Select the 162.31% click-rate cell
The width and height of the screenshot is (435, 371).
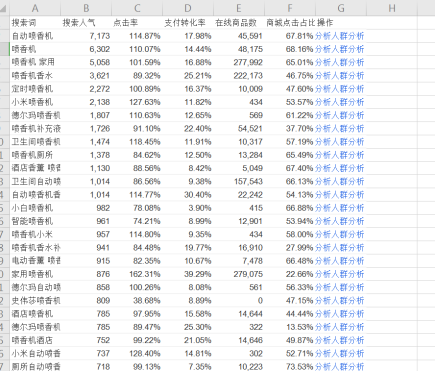(x=137, y=274)
